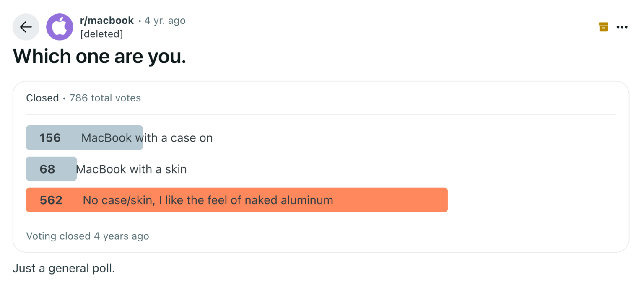Click the back arrow button
The height and width of the screenshot is (285, 644).
[26, 27]
